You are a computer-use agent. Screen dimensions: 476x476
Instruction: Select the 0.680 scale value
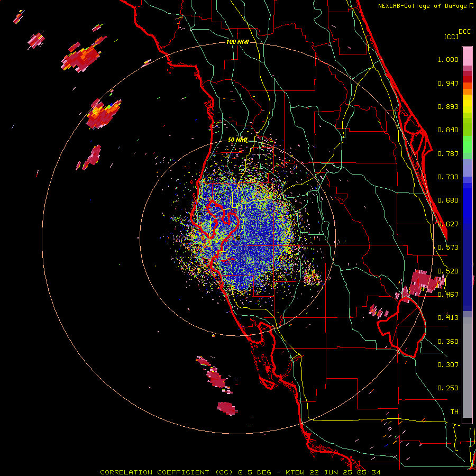[448, 200]
